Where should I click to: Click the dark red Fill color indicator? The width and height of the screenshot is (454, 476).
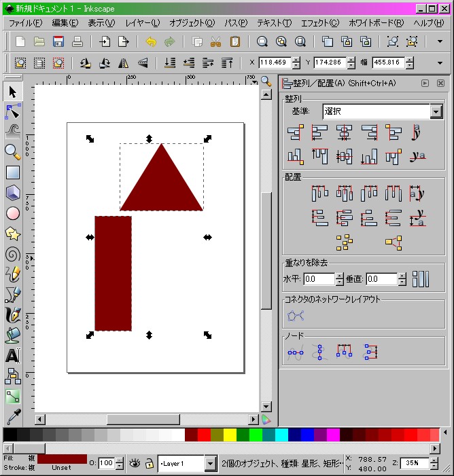click(x=62, y=459)
